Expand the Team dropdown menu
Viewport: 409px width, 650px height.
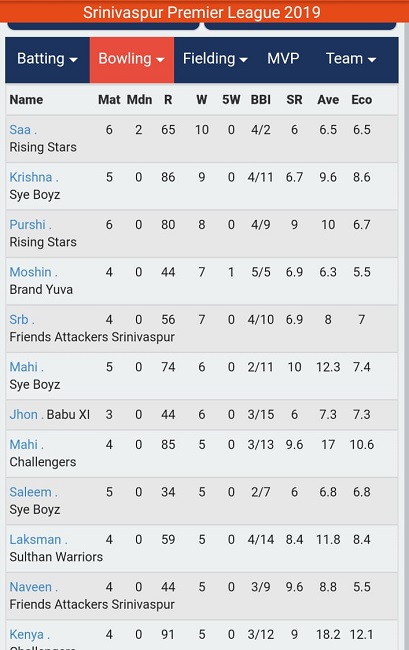[x=351, y=59]
